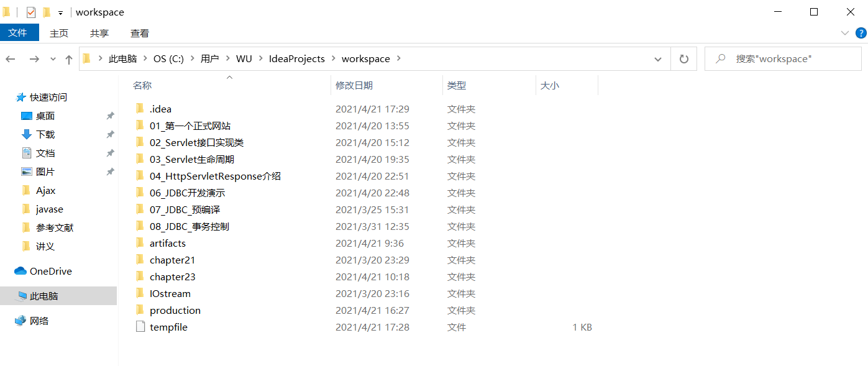Expand the chevron after IdeaProjects in the breadcrumb
Screen dimensions: 868x366
point(334,59)
